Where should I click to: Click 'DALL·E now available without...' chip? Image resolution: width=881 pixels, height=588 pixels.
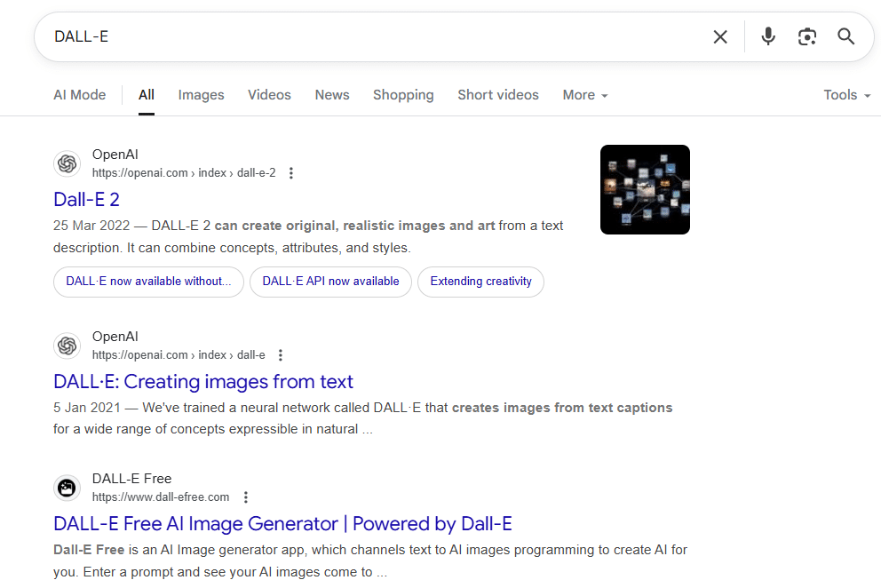[149, 282]
